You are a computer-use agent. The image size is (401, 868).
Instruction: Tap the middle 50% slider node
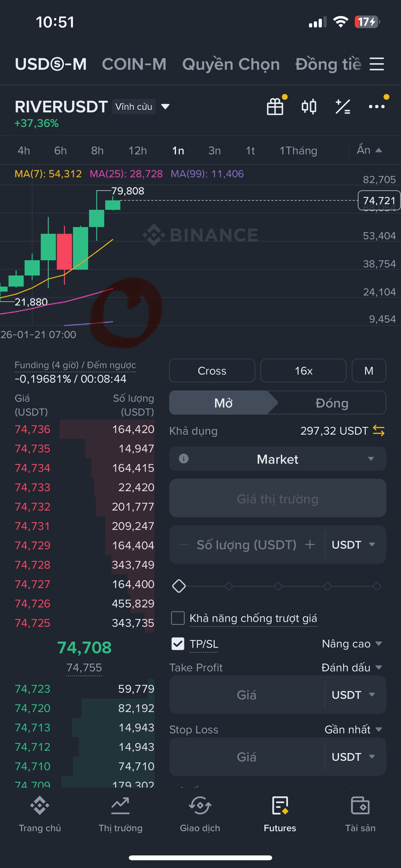coord(278,586)
